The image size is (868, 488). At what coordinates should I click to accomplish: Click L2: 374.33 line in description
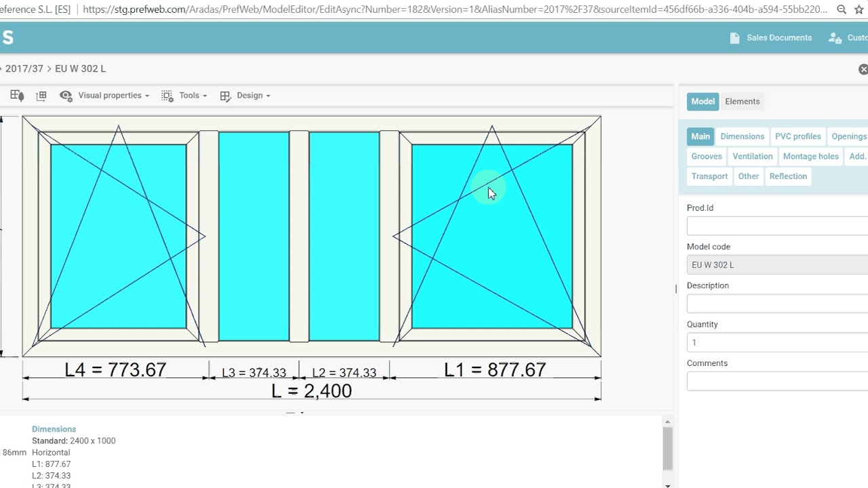click(x=51, y=476)
